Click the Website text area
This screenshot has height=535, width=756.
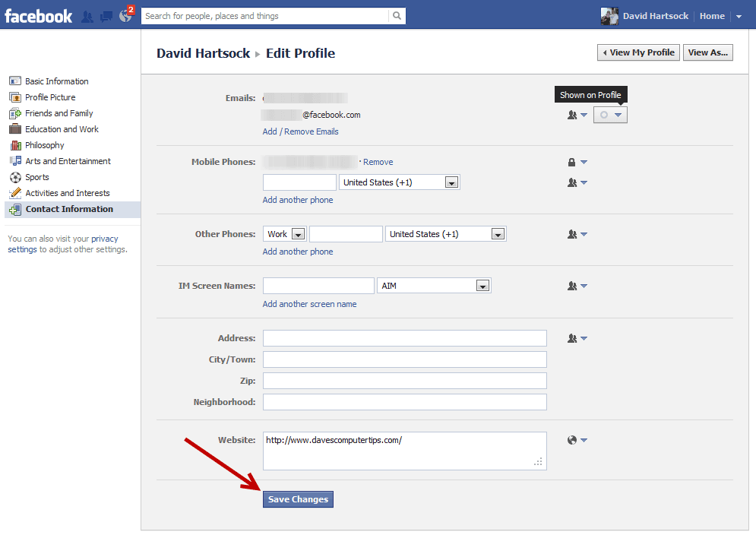(404, 451)
